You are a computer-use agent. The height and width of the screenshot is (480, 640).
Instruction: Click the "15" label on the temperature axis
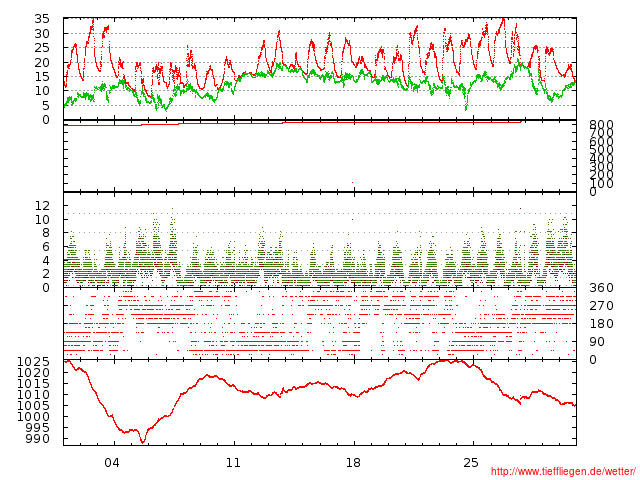click(x=42, y=77)
